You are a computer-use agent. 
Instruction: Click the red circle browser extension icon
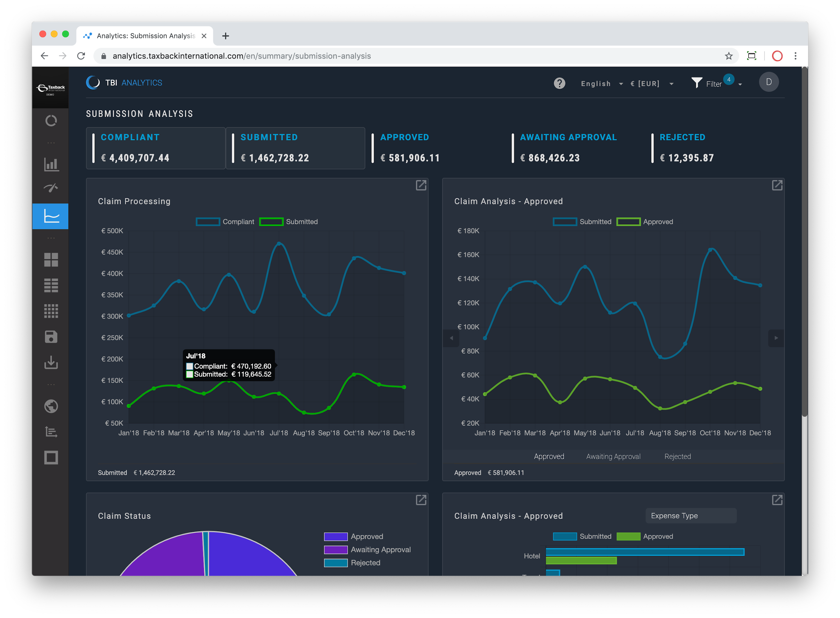point(777,56)
